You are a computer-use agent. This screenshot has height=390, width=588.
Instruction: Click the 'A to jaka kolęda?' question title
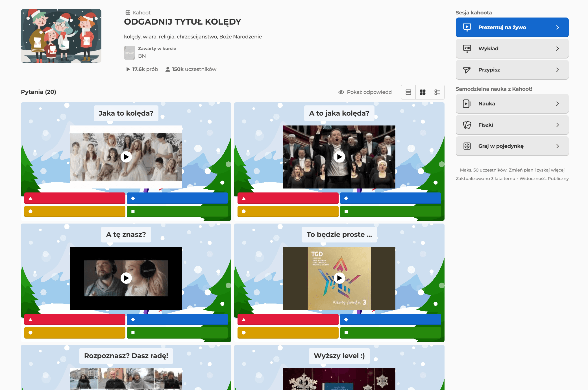coord(339,113)
